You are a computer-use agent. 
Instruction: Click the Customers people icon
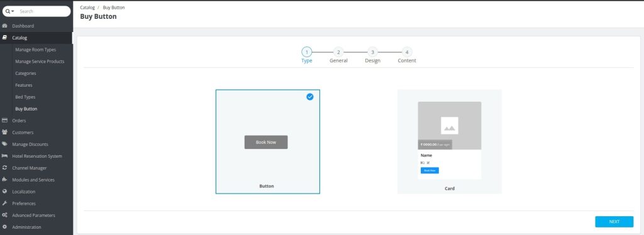5,133
